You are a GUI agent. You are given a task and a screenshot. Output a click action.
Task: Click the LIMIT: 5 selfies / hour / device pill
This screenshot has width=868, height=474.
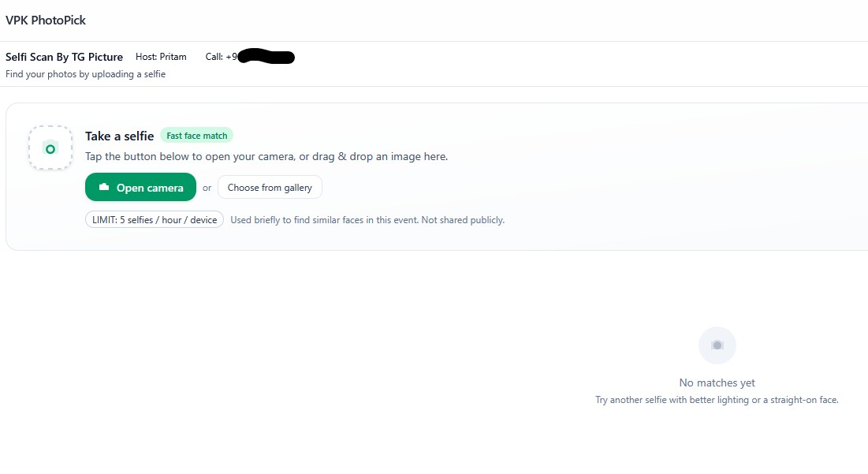[x=155, y=220]
